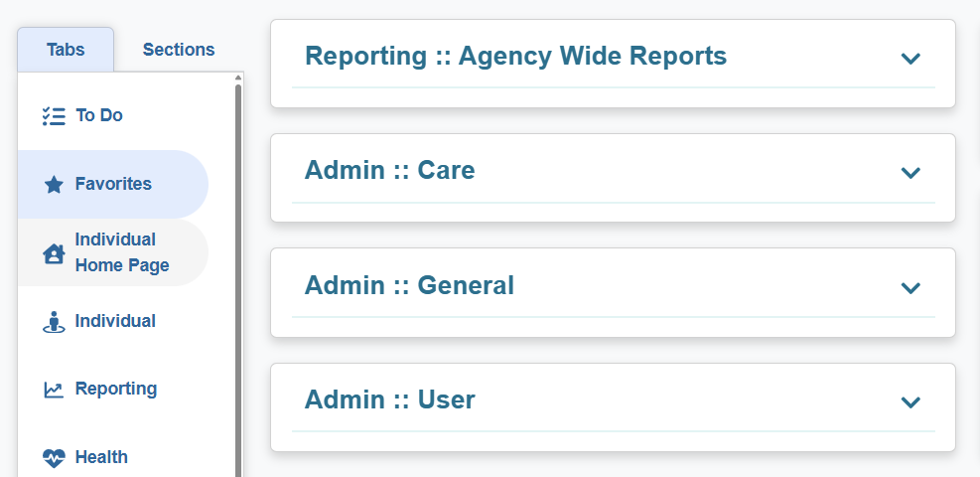Click the Reporting chart icon
980x477 pixels.
pyautogui.click(x=54, y=390)
